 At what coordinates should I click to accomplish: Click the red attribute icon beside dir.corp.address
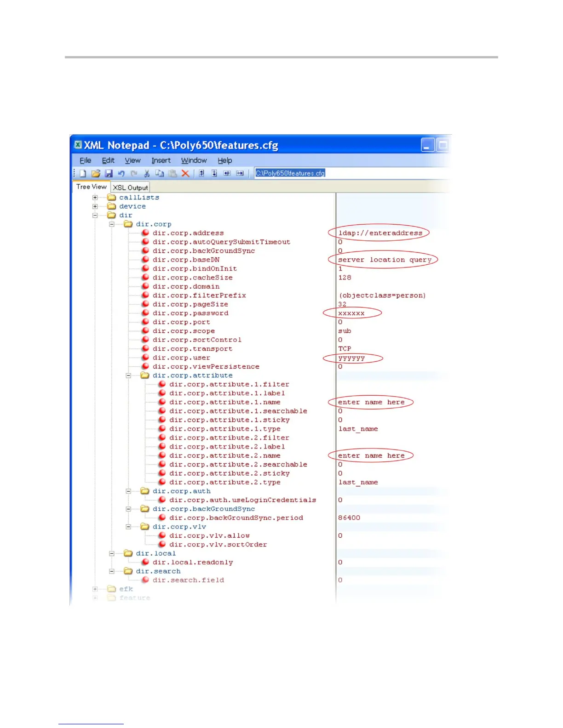pyautogui.click(x=145, y=233)
